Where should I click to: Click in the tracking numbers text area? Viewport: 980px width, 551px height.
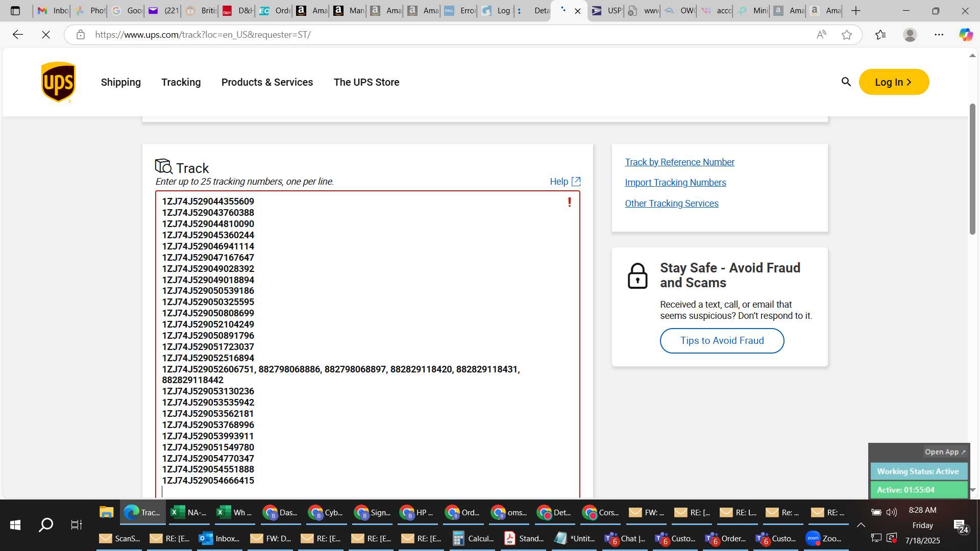[x=367, y=344]
